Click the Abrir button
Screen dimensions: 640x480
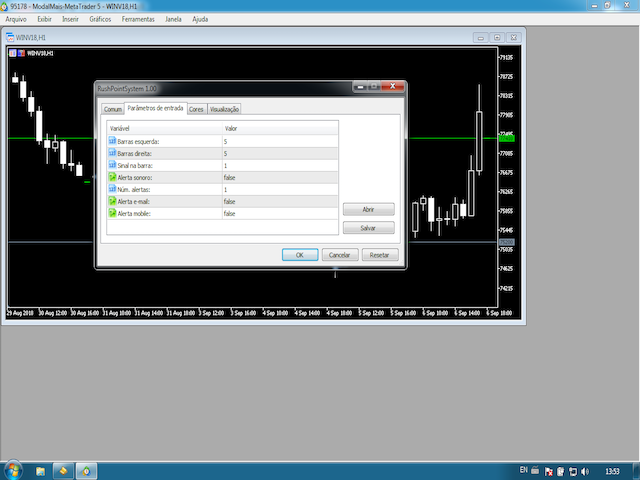click(x=369, y=209)
